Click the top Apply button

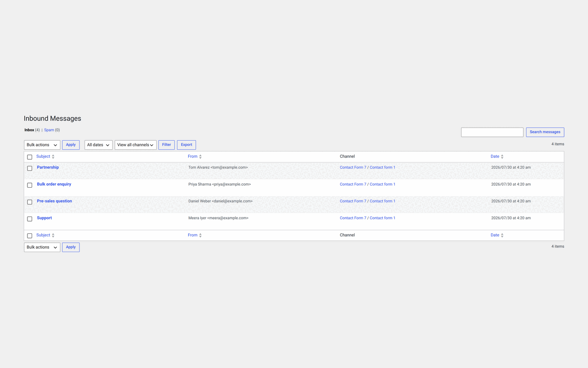[x=71, y=145]
